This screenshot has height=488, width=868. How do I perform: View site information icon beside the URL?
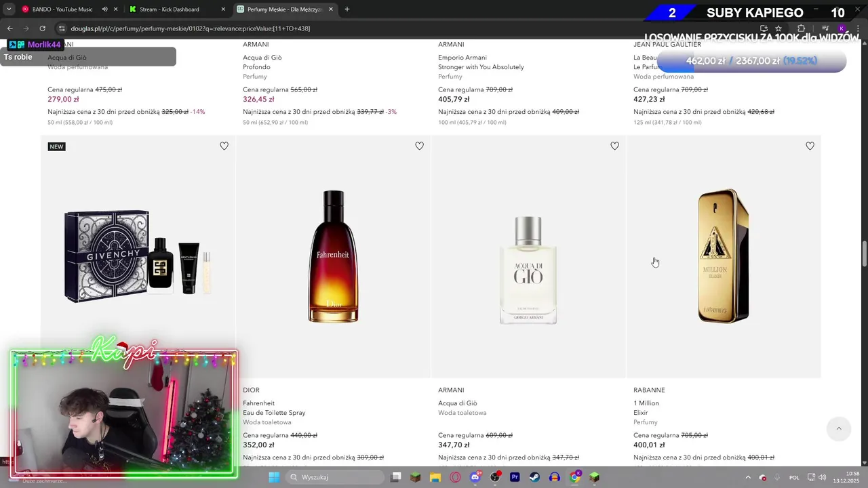[62, 28]
